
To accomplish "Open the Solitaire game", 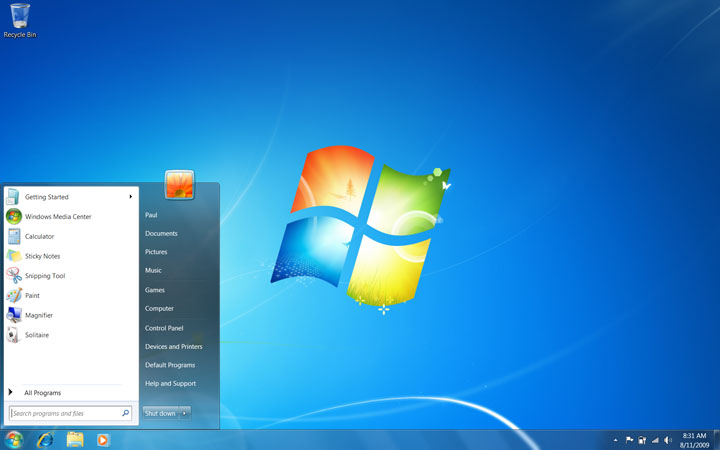I will [x=36, y=335].
